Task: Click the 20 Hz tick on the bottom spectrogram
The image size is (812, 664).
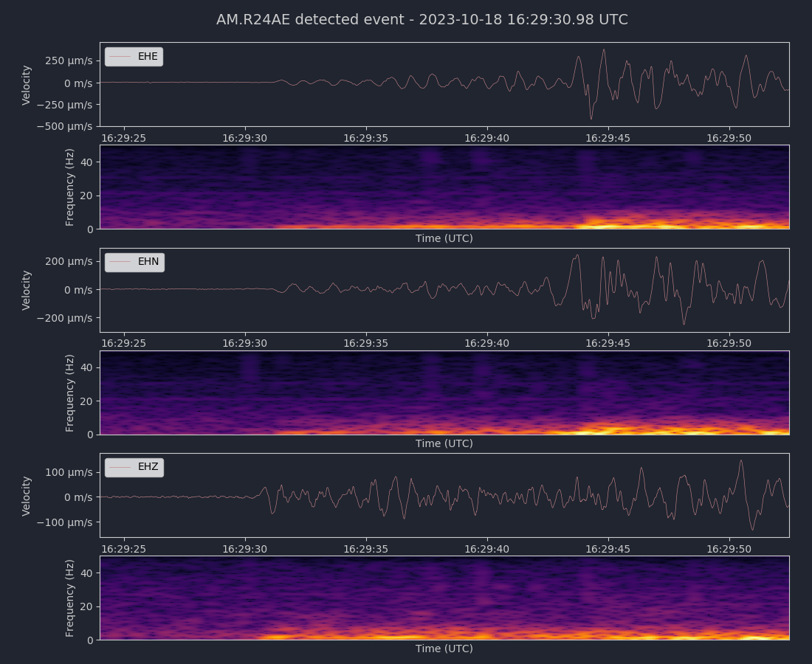Action: click(x=87, y=606)
